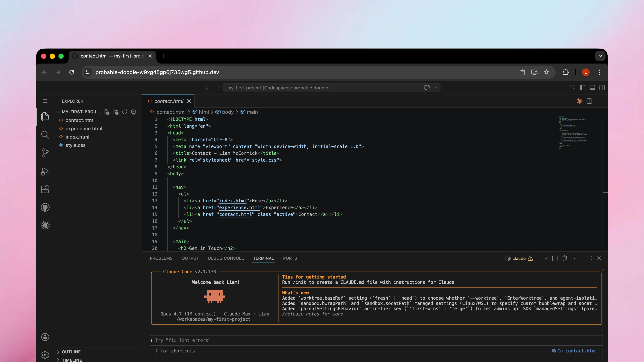Split the terminal panel
The width and height of the screenshot is (644, 362).
point(555,258)
